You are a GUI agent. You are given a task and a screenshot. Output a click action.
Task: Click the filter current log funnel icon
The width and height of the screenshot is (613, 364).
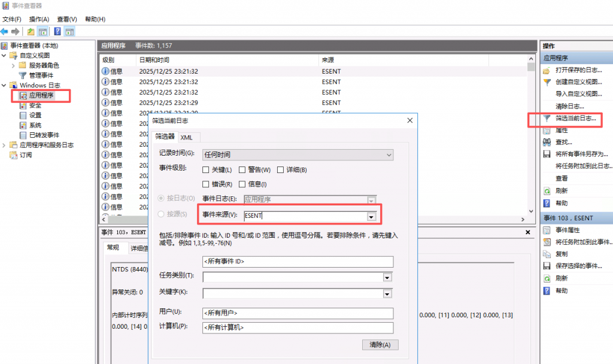[547, 119]
